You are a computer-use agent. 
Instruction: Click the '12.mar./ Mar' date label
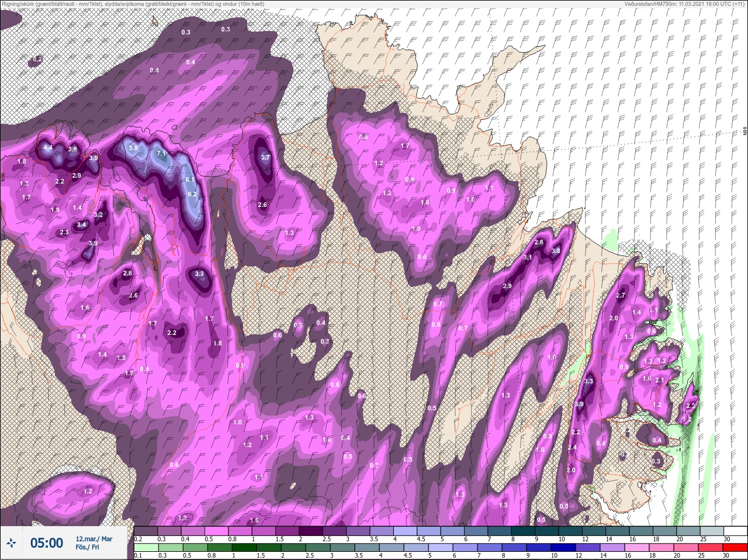click(93, 539)
